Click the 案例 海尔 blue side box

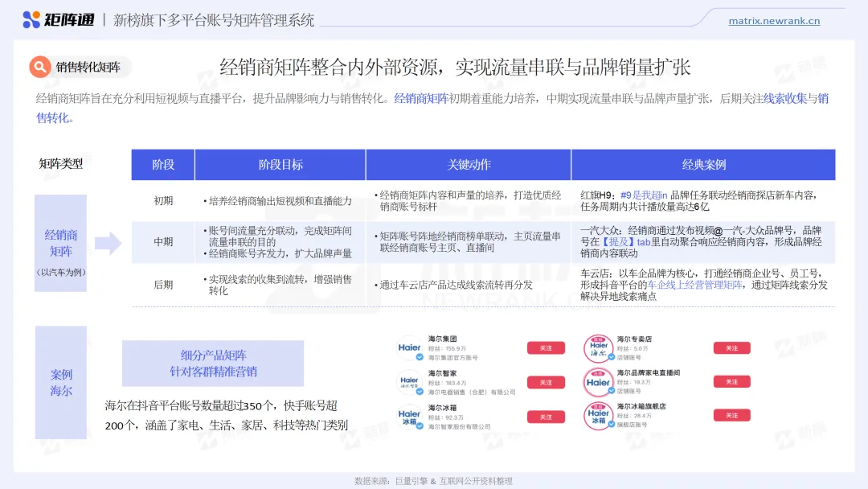pyautogui.click(x=61, y=382)
